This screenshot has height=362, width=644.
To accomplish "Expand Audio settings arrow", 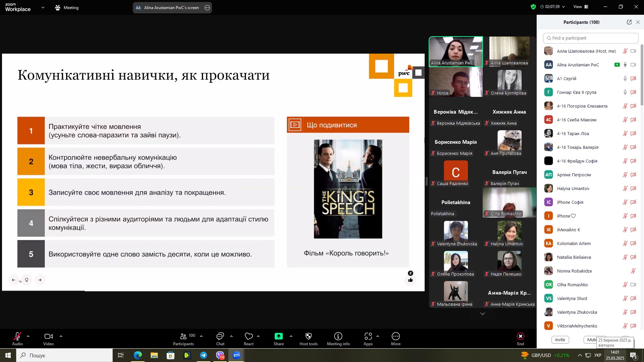I will [x=28, y=336].
